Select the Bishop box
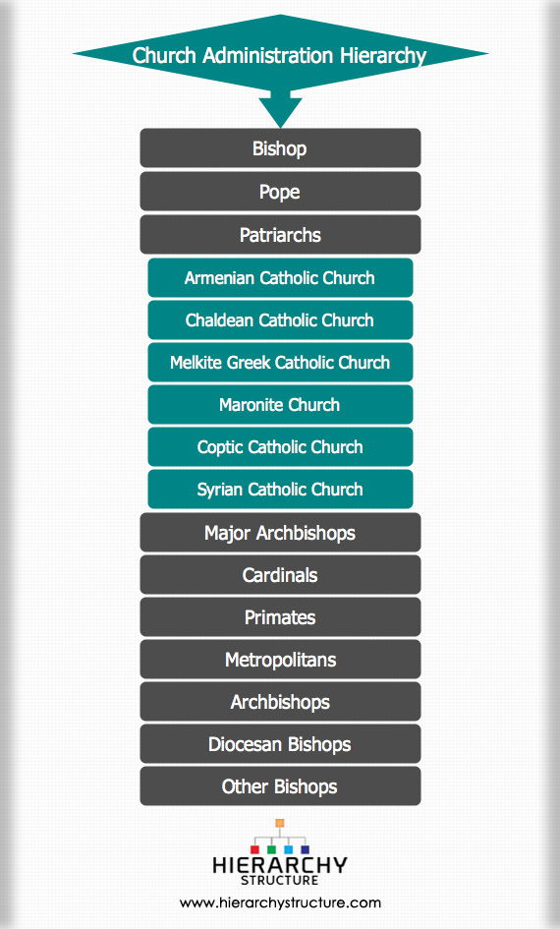 coord(280,148)
